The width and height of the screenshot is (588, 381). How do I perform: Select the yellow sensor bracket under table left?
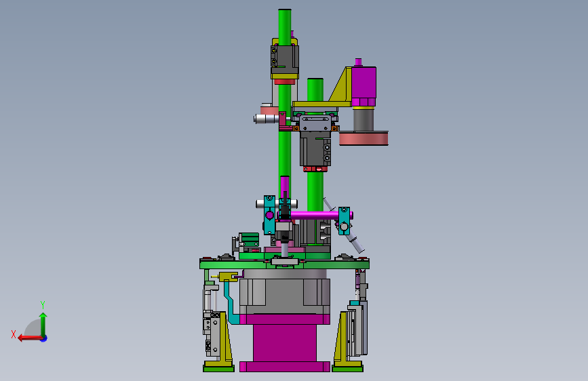(x=228, y=277)
